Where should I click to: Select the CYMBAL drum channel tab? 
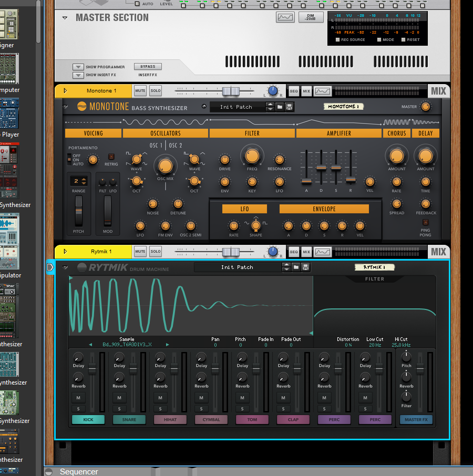pos(211,420)
